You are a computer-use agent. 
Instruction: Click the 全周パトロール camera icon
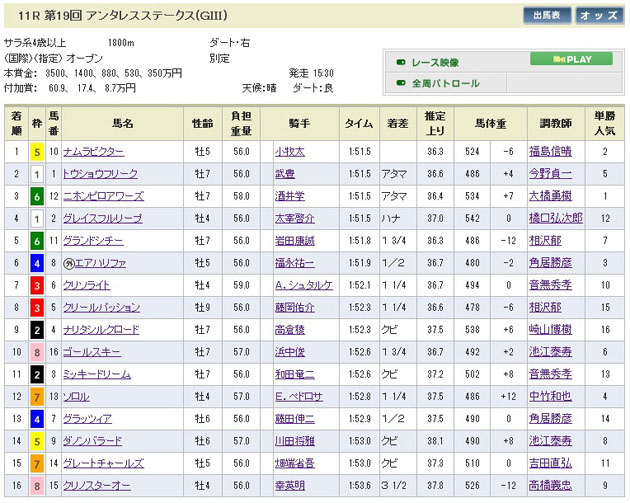pyautogui.click(x=399, y=83)
